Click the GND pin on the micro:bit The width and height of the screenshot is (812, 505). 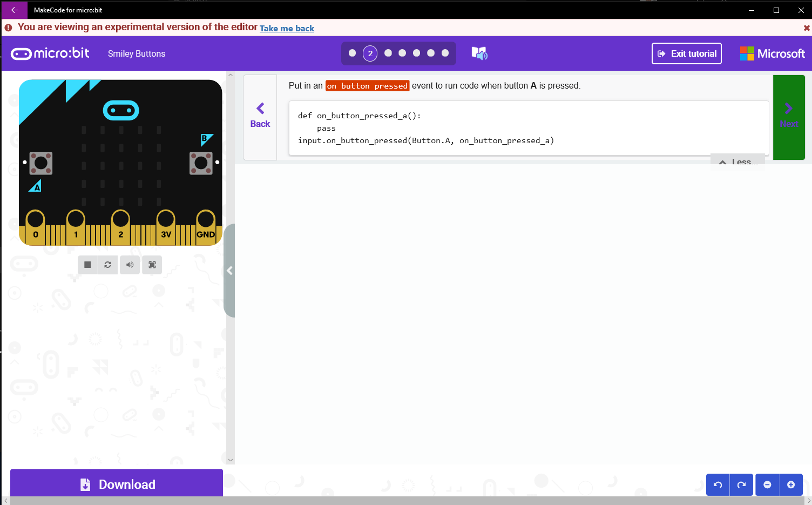click(206, 227)
